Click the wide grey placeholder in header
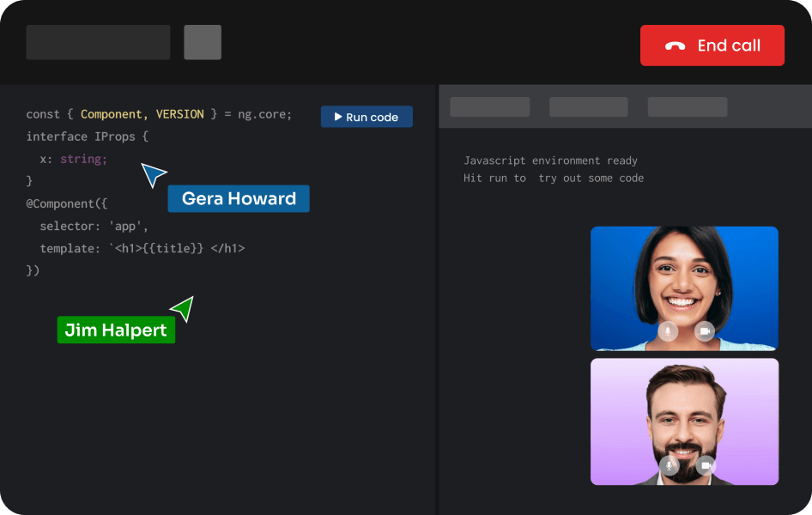This screenshot has height=515, width=812. point(99,42)
